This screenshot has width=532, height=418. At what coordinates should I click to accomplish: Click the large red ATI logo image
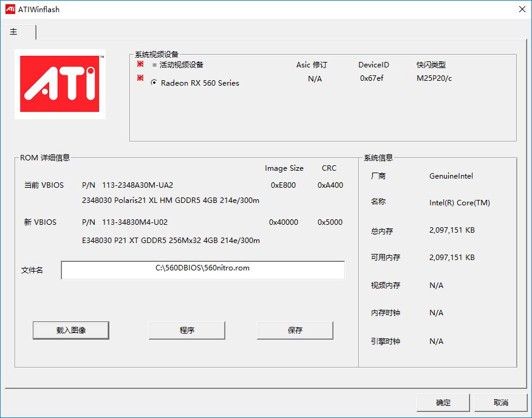click(60, 84)
